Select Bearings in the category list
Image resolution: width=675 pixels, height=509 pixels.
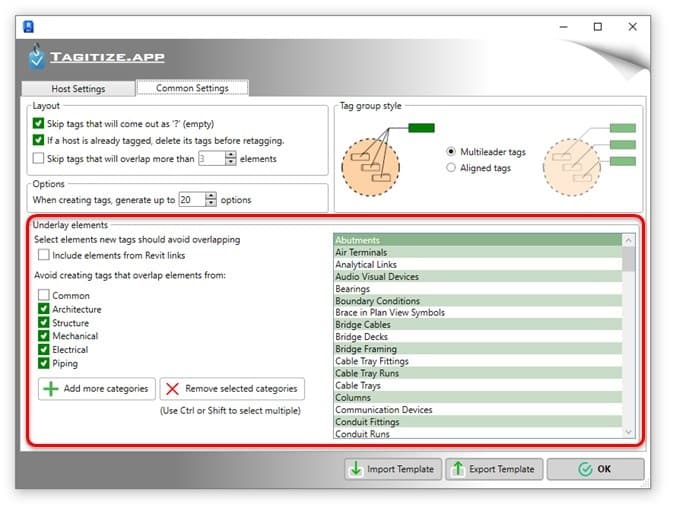(x=478, y=288)
